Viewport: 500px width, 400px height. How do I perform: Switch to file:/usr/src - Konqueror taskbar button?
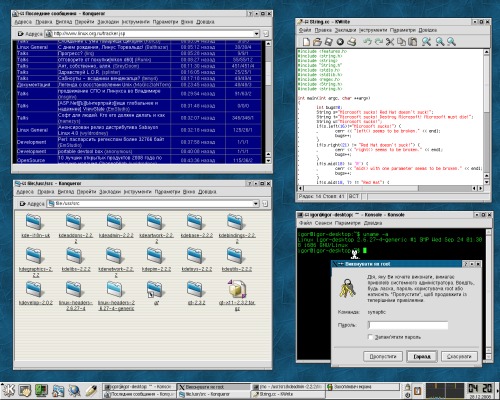[x=213, y=394]
